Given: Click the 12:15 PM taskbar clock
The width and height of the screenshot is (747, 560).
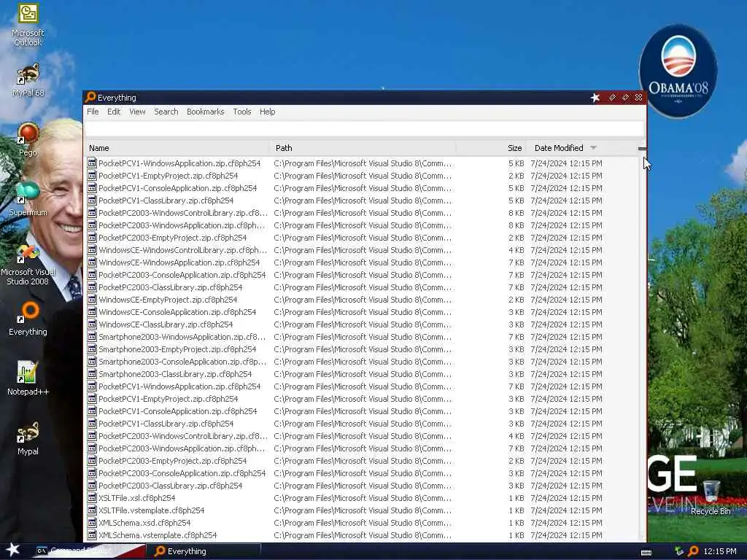Looking at the screenshot, I should coord(719,551).
